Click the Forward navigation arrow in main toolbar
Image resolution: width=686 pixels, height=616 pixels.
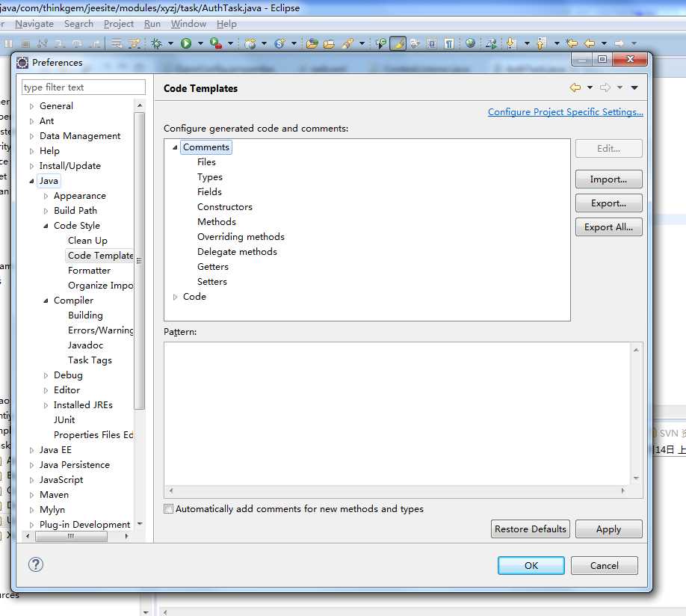tap(619, 43)
